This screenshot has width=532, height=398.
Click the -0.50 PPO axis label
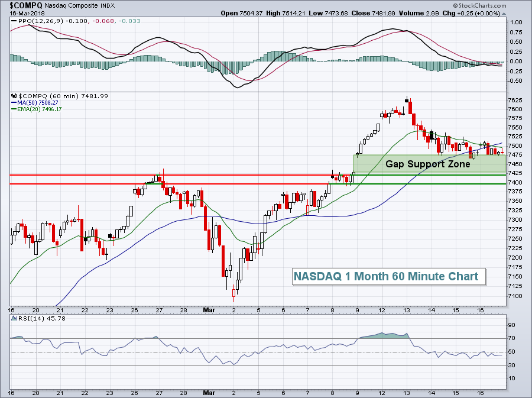[x=515, y=81]
